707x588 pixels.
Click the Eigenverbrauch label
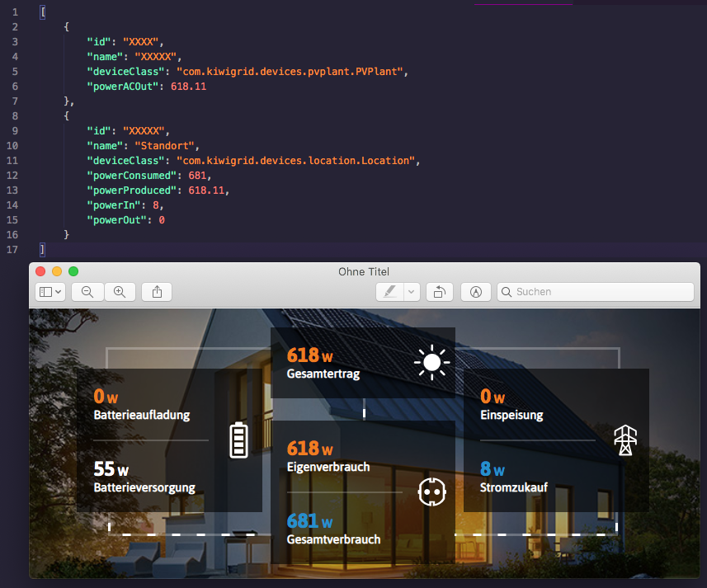[328, 467]
